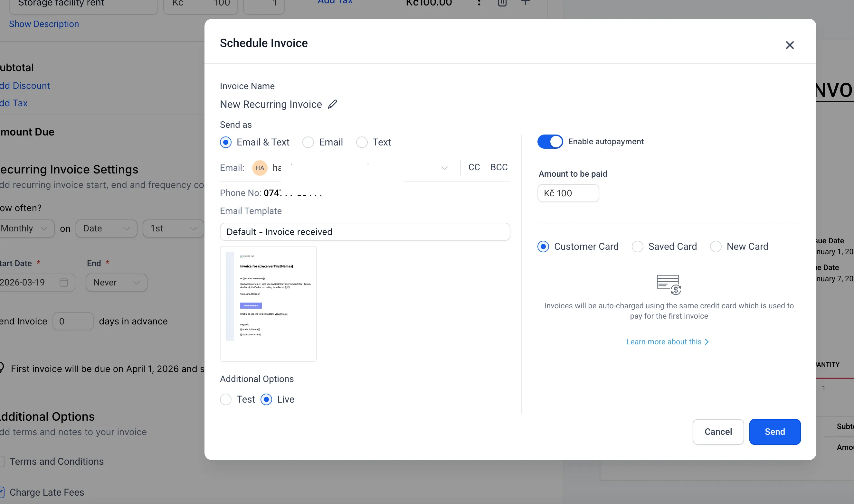Click the Amount to be paid field
This screenshot has height=504, width=854.
pyautogui.click(x=568, y=193)
